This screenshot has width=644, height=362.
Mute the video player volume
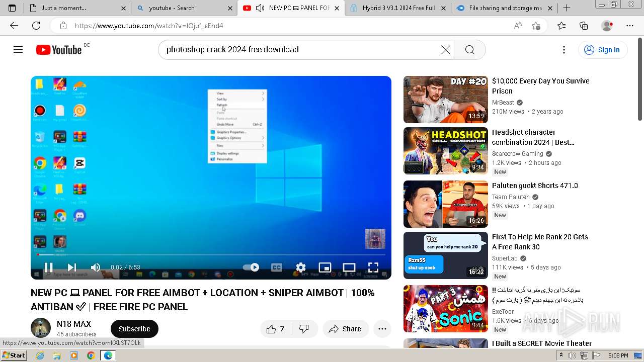point(96,267)
